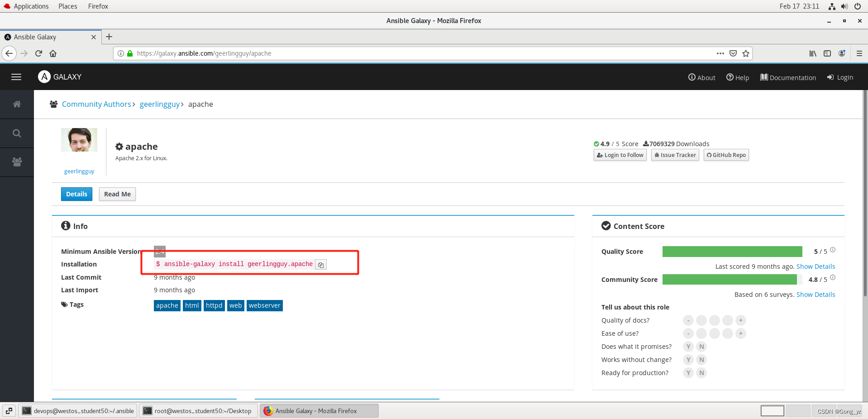The height and width of the screenshot is (419, 868).
Task: Click the geerlingguy avatar photo
Action: click(x=79, y=140)
